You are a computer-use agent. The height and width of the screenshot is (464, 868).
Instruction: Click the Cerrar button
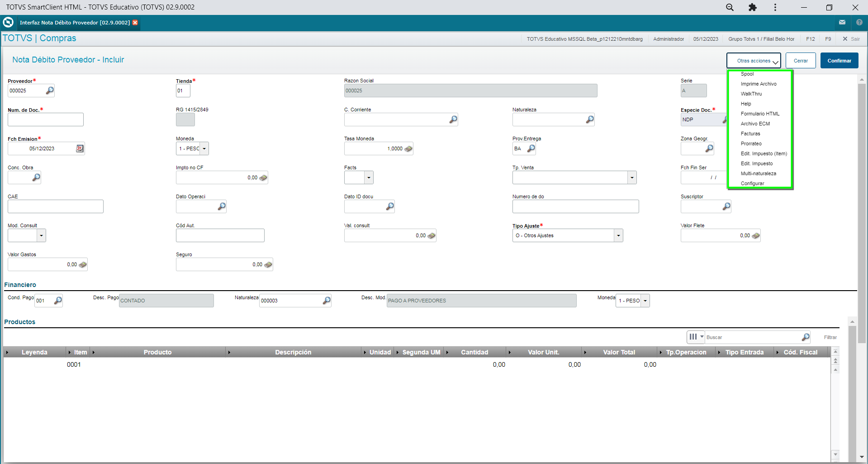tap(801, 61)
